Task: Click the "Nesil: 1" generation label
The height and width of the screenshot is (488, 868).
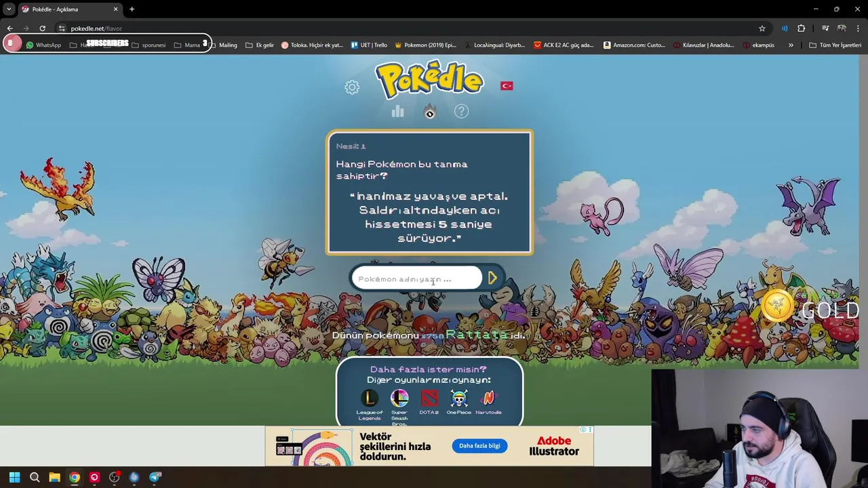Action: (x=351, y=146)
